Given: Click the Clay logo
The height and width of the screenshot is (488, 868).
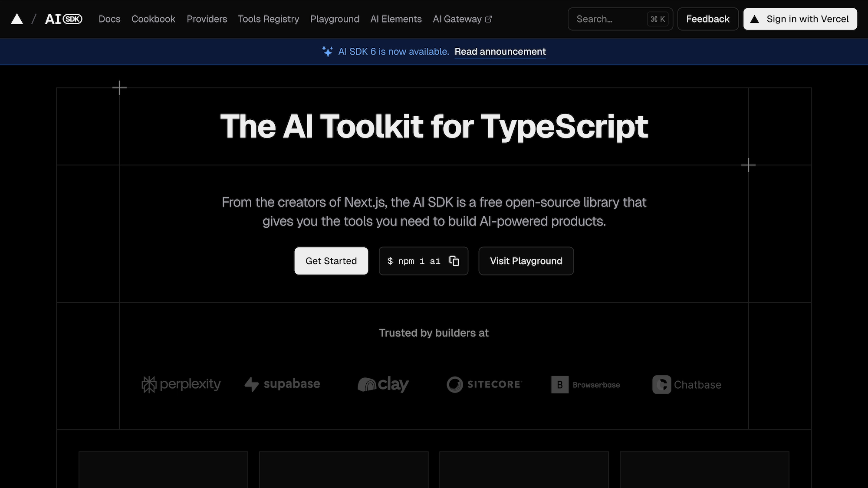Looking at the screenshot, I should click(x=383, y=384).
